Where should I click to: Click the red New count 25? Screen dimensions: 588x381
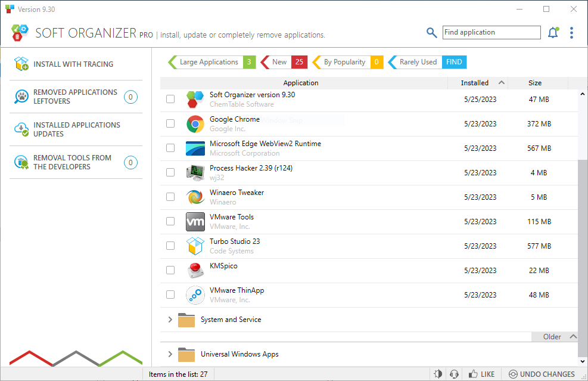(x=299, y=62)
